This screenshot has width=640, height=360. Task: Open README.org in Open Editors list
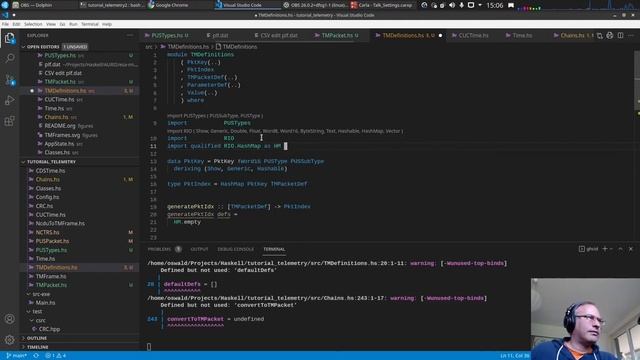[60, 126]
